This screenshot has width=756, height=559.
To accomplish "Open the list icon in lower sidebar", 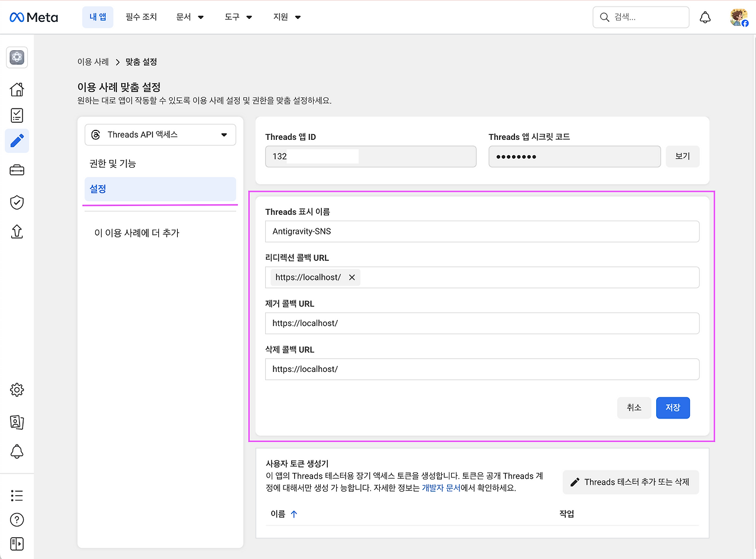I will click(x=17, y=495).
